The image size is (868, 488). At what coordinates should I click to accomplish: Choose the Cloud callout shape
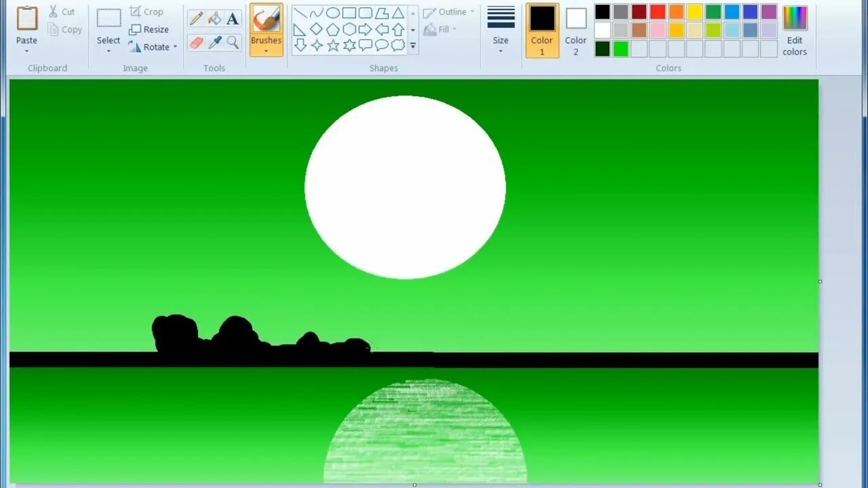click(x=398, y=45)
